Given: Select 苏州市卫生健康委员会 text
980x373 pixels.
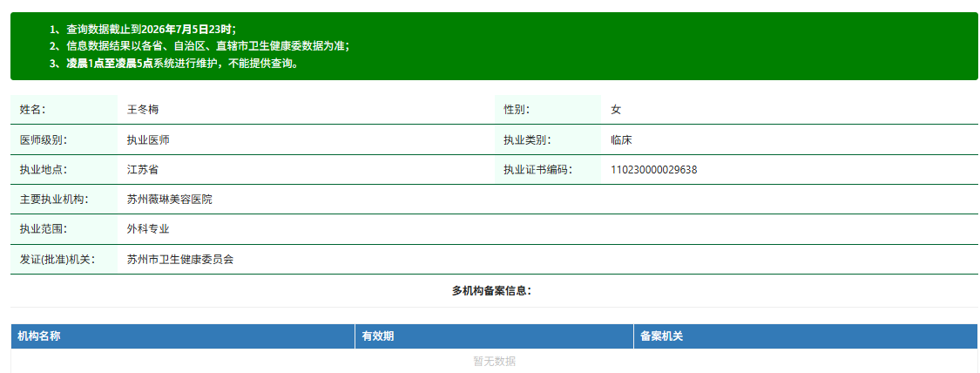Looking at the screenshot, I should coord(180,260).
